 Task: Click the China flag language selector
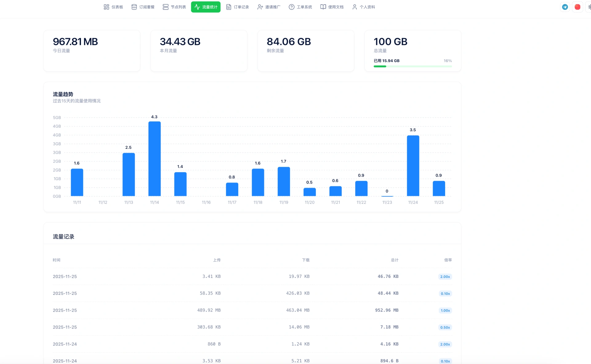577,7
